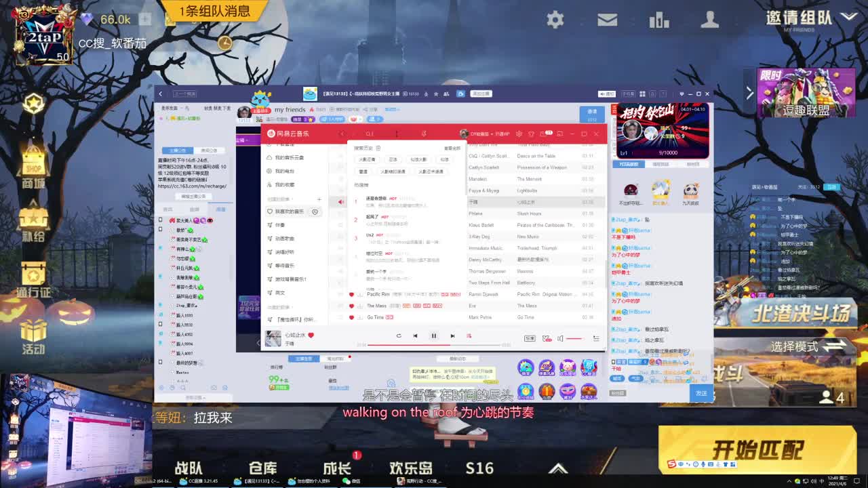Open the 活动 gift box icon
This screenshot has width=868, height=488.
[x=33, y=335]
